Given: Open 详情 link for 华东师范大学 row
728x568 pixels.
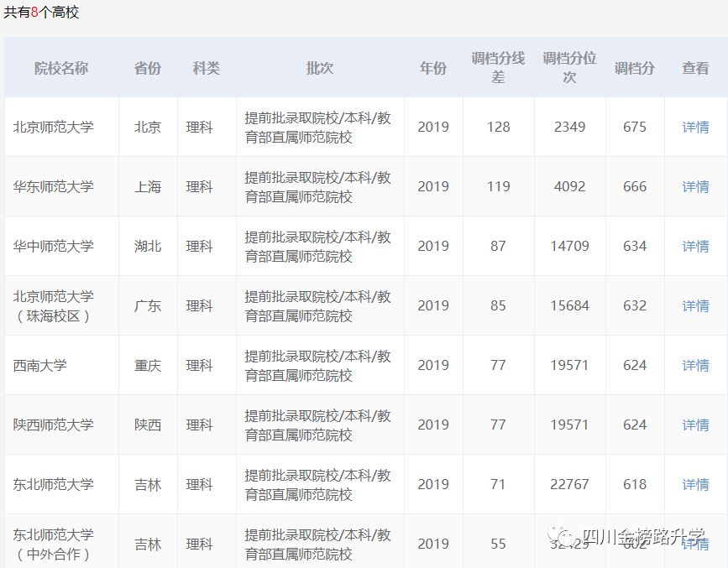Looking at the screenshot, I should (695, 186).
